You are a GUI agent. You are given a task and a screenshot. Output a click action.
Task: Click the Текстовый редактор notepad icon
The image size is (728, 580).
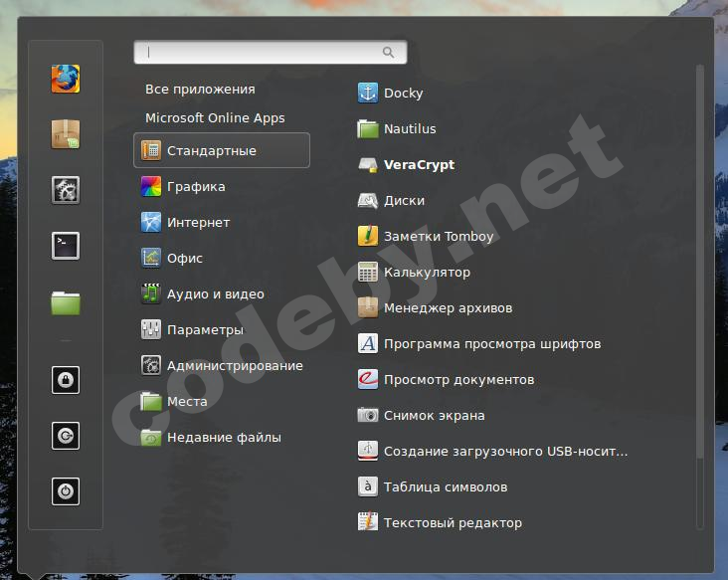pyautogui.click(x=368, y=522)
